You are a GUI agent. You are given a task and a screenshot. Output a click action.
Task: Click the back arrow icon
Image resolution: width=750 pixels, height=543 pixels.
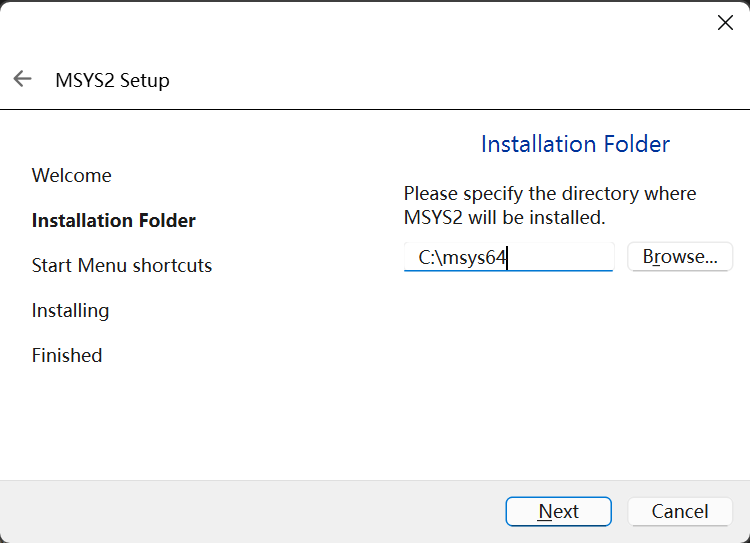22,79
